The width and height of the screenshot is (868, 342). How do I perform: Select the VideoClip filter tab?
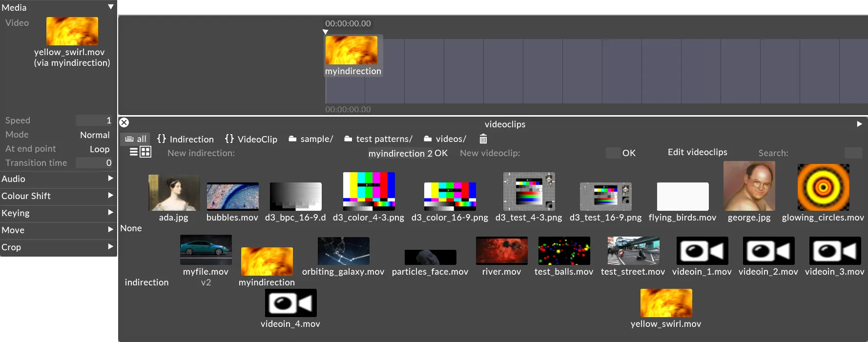(x=251, y=139)
